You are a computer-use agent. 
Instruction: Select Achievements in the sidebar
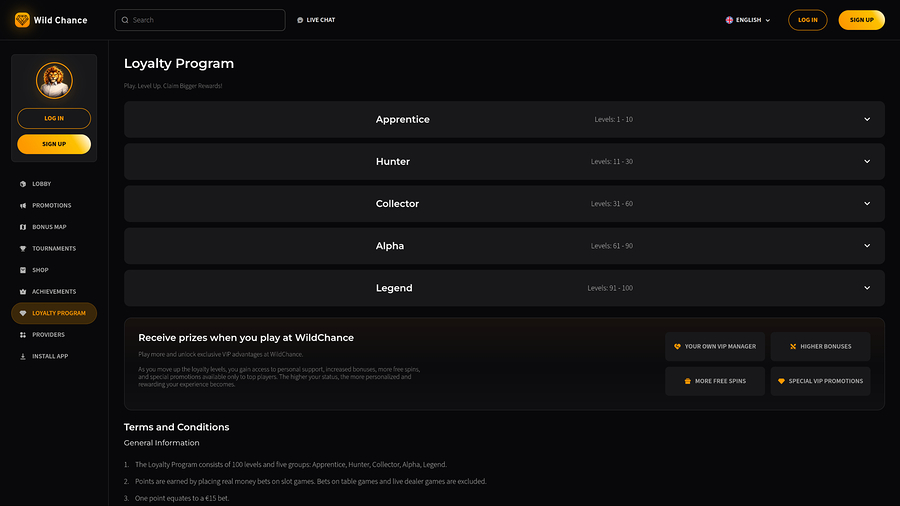pyautogui.click(x=54, y=291)
